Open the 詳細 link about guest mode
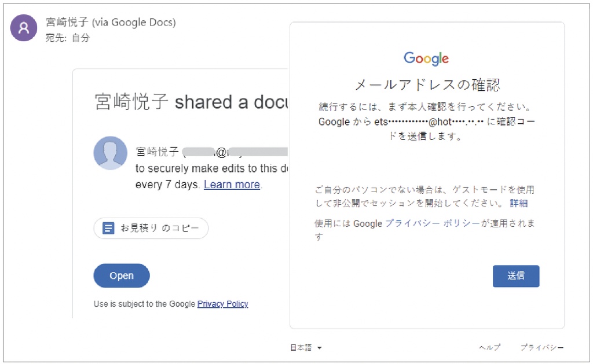The height and width of the screenshot is (364, 593). click(518, 203)
